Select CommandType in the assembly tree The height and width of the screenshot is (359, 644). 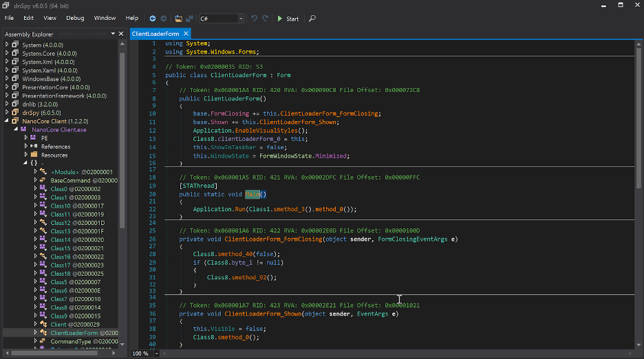(74, 341)
